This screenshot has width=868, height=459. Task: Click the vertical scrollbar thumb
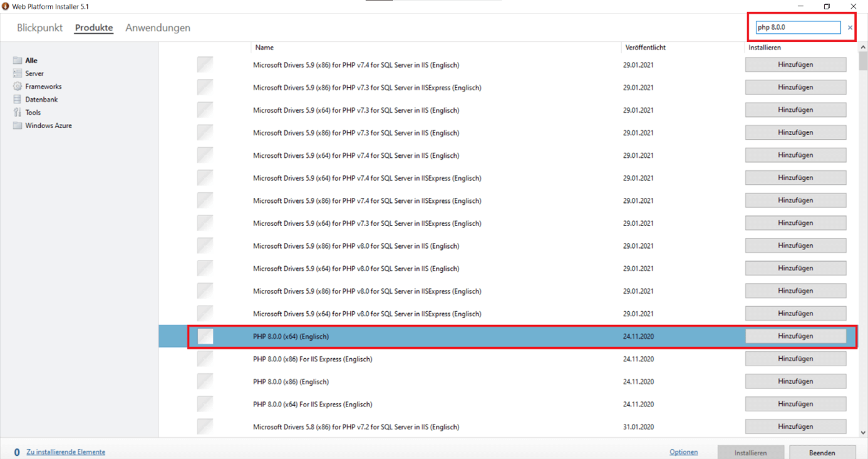pos(863,61)
